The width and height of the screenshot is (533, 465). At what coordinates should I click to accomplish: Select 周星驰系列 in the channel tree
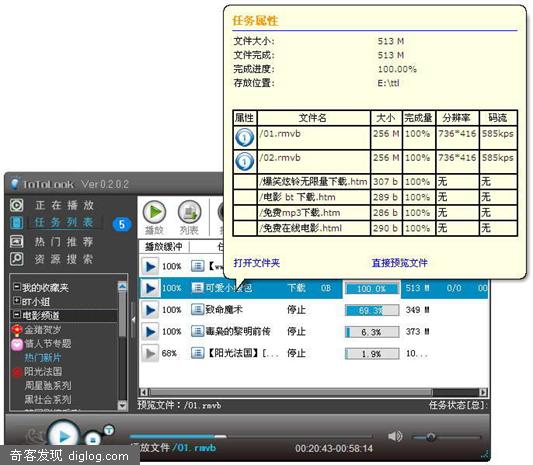coord(48,385)
